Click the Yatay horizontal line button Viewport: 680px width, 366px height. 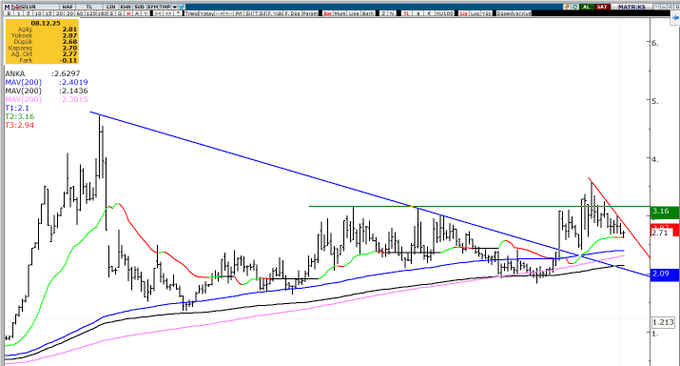coord(206,13)
